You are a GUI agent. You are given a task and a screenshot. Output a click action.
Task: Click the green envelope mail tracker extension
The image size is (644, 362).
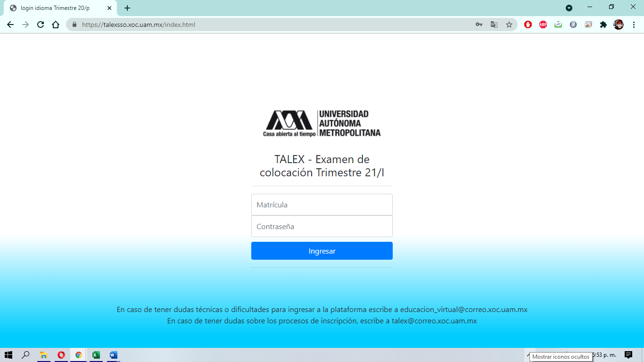(x=558, y=25)
